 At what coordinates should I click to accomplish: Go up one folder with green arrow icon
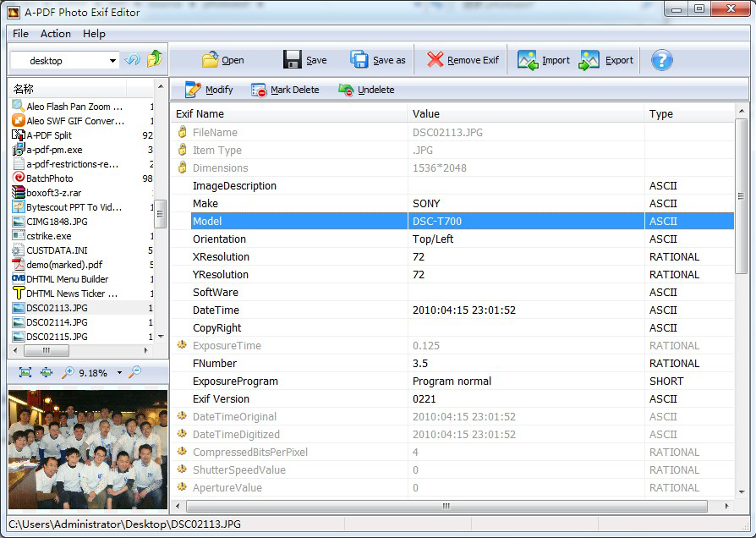coord(154,60)
